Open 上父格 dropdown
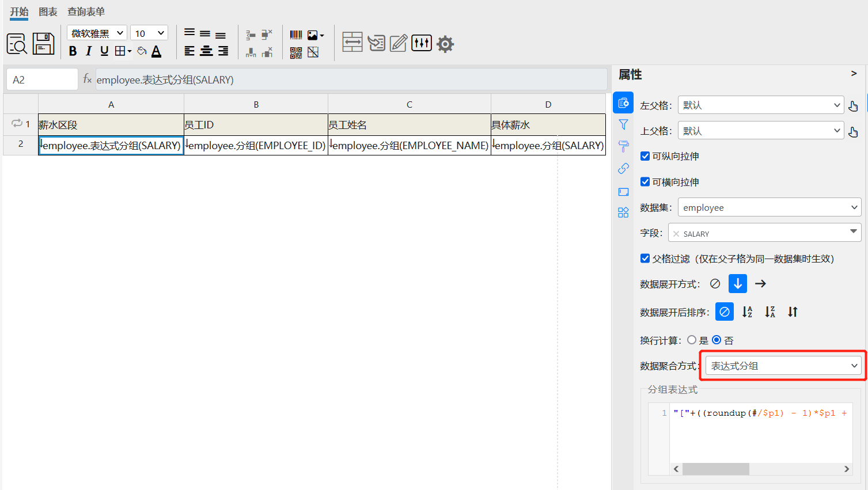Image resolution: width=868 pixels, height=490 pixels. [761, 131]
